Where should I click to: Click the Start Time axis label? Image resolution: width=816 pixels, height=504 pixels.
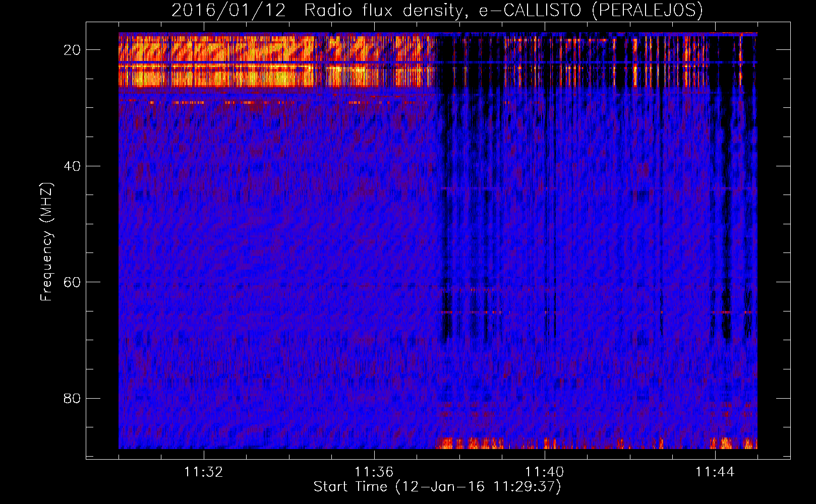click(437, 487)
